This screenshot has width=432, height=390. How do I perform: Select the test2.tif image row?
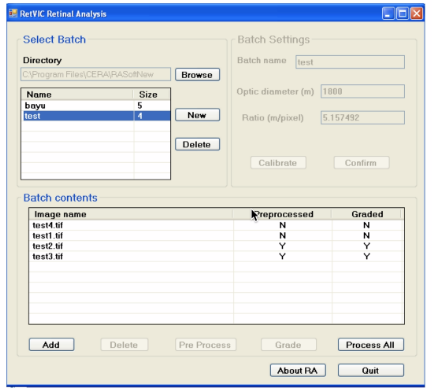[216, 246]
